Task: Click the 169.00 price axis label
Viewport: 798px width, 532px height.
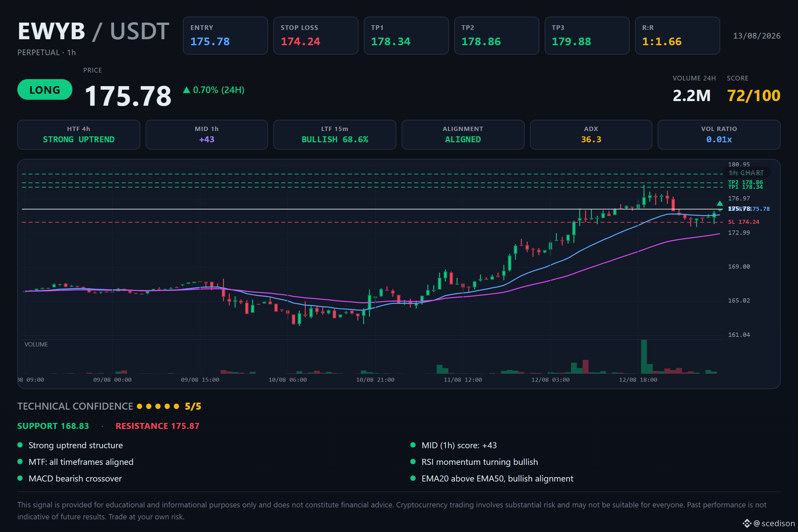Action: click(x=739, y=267)
